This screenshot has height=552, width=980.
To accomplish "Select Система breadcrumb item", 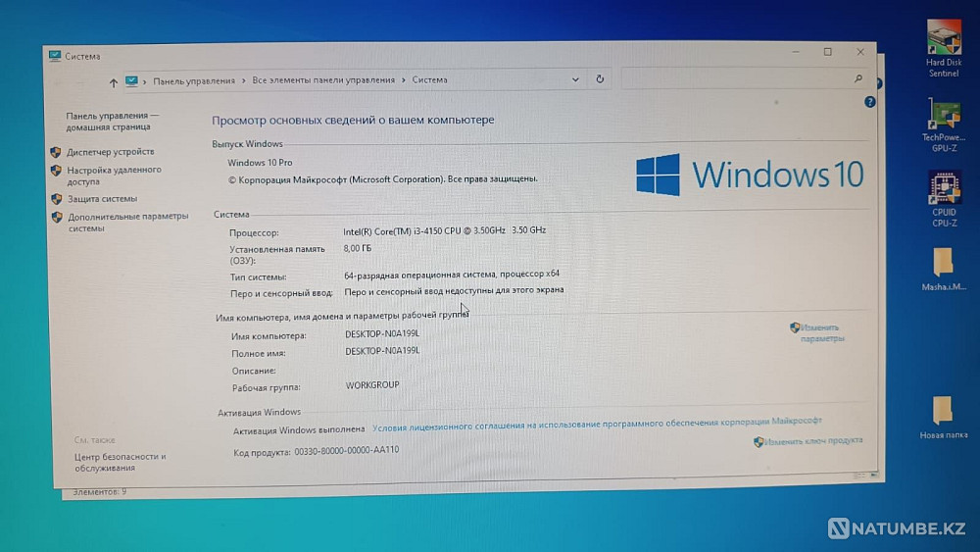I will [x=429, y=80].
